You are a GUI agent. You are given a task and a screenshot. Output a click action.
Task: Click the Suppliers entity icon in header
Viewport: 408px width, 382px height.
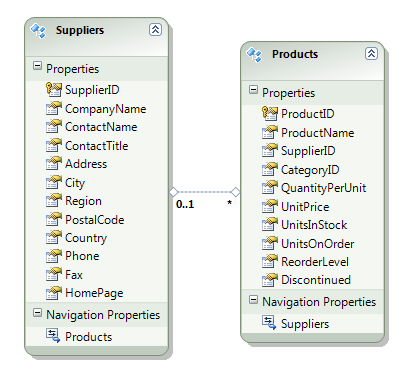coord(38,31)
